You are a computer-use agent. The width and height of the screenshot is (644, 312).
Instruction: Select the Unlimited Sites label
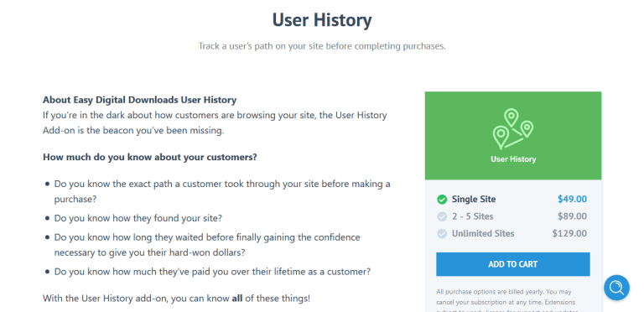click(x=483, y=234)
